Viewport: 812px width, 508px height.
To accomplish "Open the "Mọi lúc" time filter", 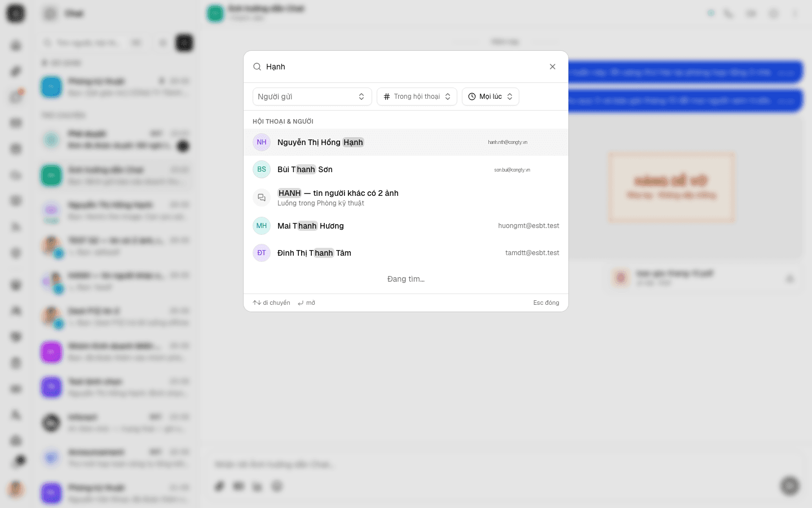I will pos(491,97).
